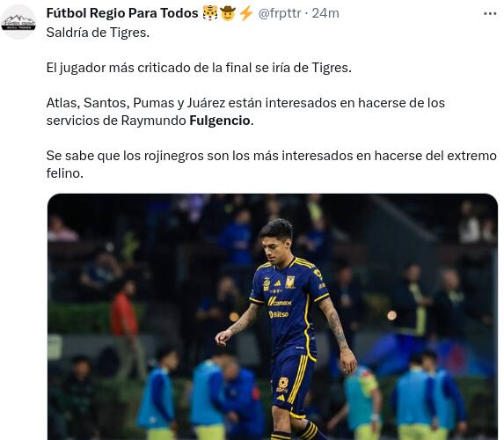Image resolution: width=504 pixels, height=440 pixels.
Task: Open the attached player photo
Action: pyautogui.click(x=273, y=317)
